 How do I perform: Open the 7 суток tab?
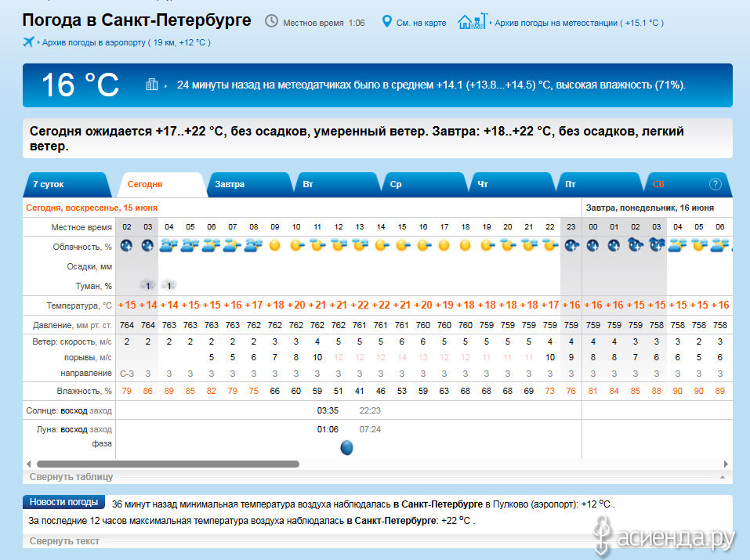click(x=67, y=185)
